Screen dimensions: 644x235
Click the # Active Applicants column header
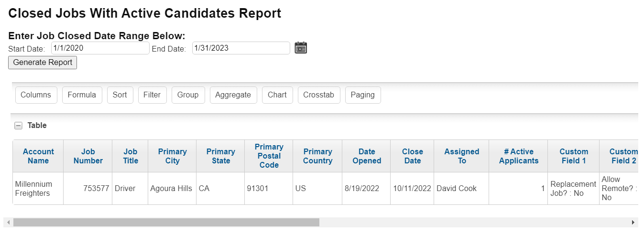(519, 156)
